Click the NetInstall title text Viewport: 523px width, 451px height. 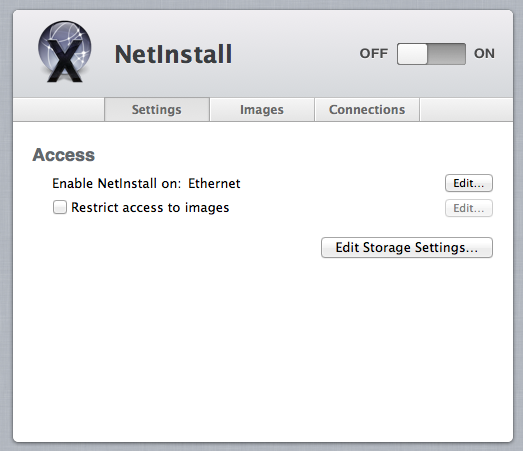(x=173, y=54)
